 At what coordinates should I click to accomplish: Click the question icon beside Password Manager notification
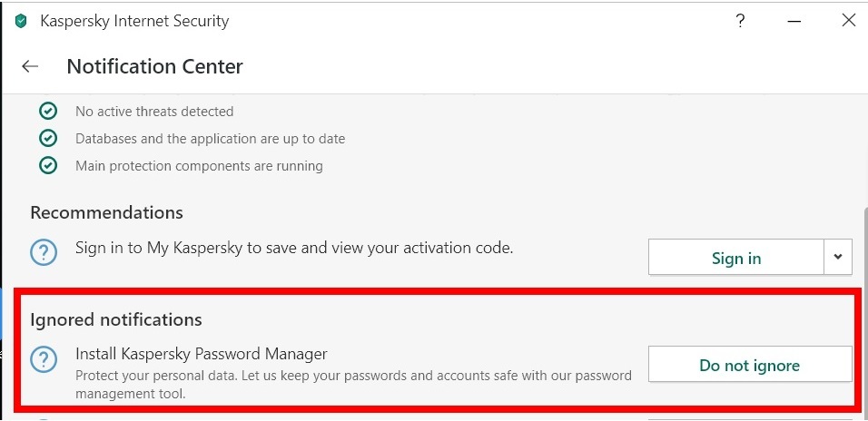pyautogui.click(x=44, y=359)
